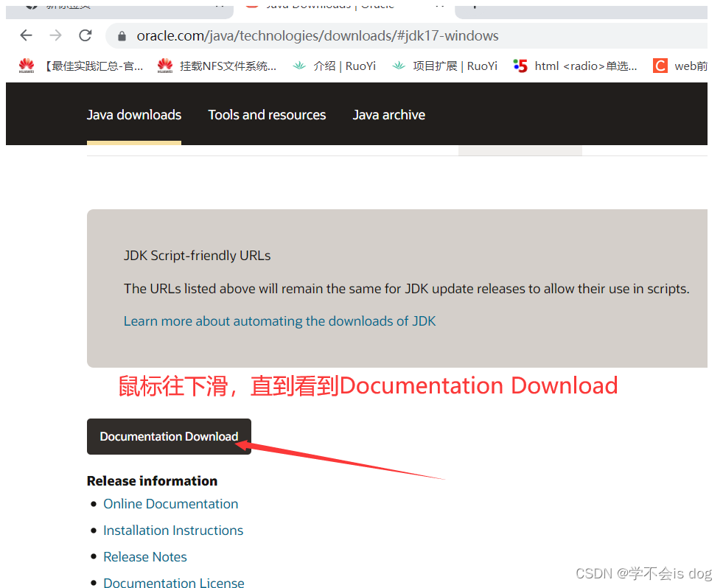
Task: Click the red C web前 bookmark icon
Action: [x=660, y=66]
